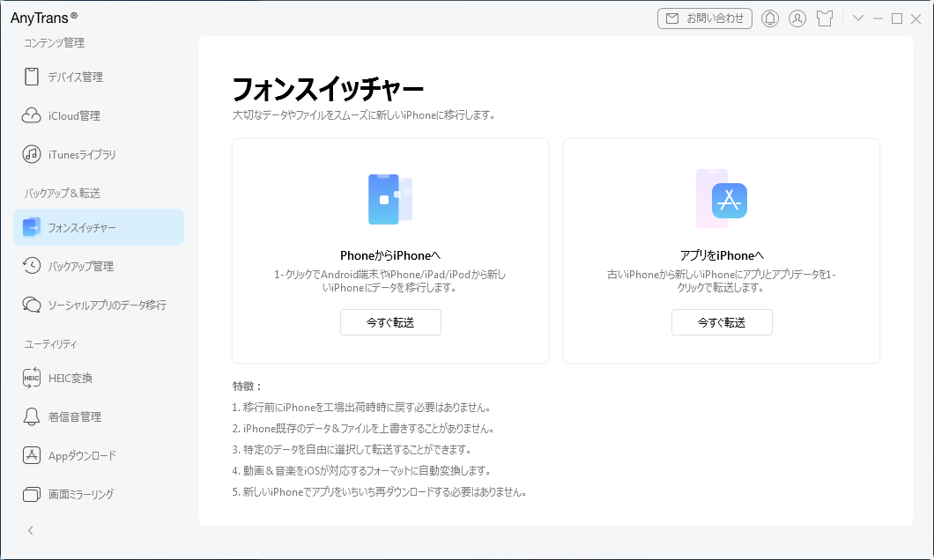
Task: Click the iTunesライブラリ music note icon
Action: (x=32, y=155)
